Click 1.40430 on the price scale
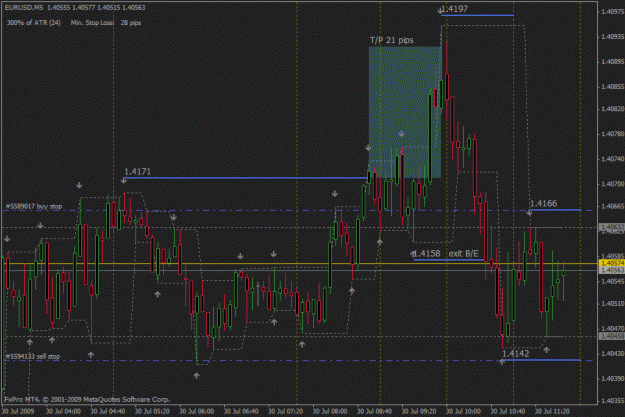The width and height of the screenshot is (625, 417). click(x=612, y=354)
